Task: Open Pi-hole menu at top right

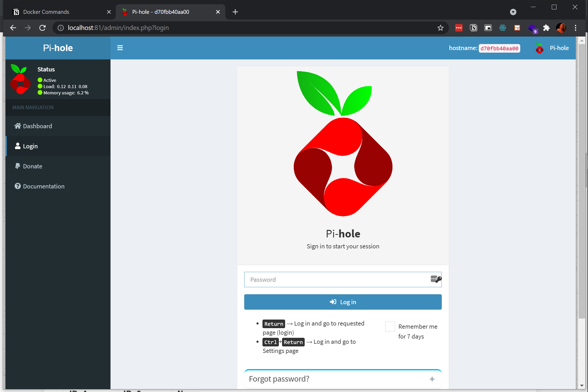Action: pyautogui.click(x=552, y=48)
